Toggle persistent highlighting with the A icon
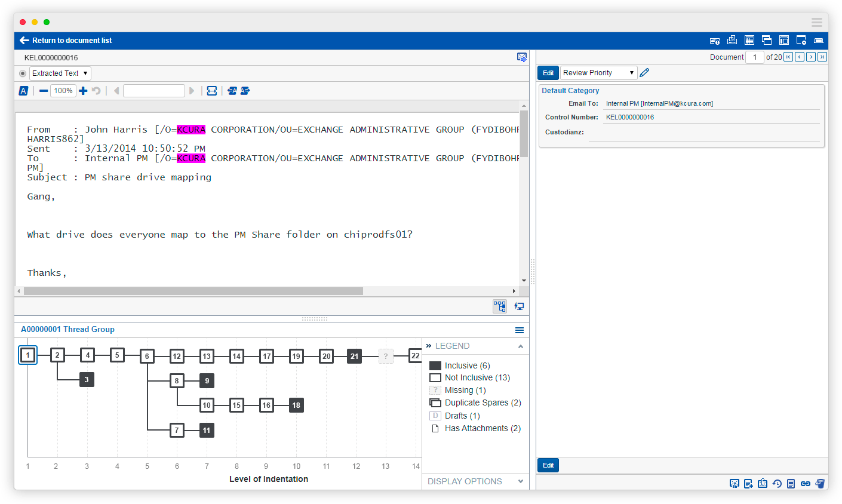The image size is (842, 504). tap(23, 90)
